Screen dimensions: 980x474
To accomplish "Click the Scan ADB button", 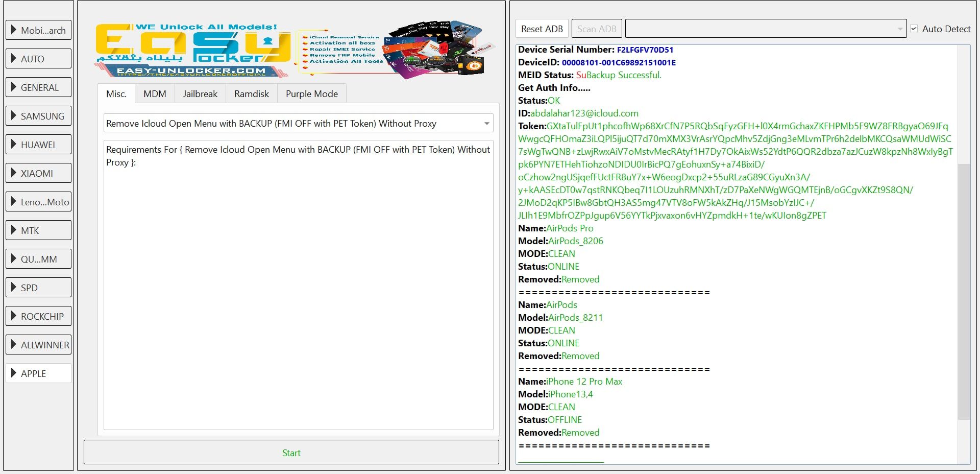I will [x=597, y=29].
